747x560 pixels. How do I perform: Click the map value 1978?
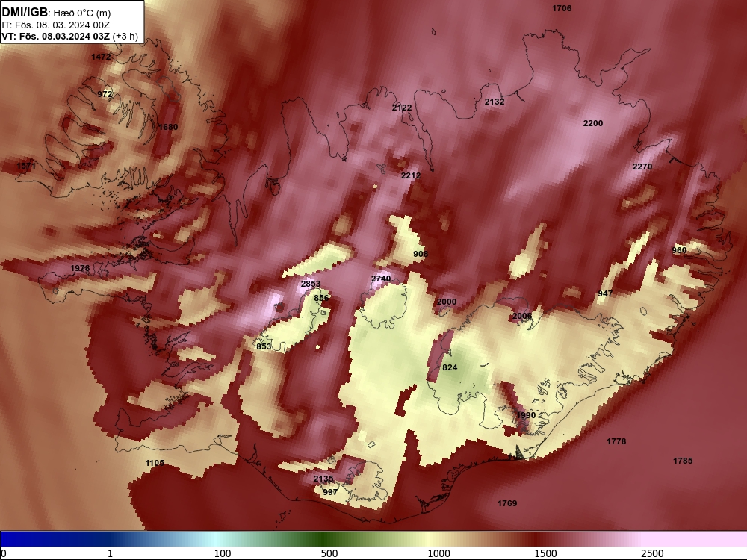coord(80,268)
